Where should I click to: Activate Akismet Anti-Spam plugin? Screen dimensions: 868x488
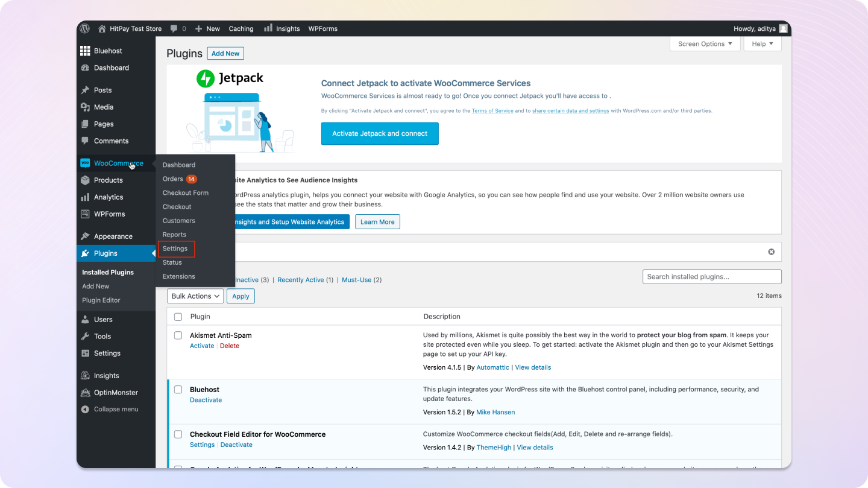202,346
